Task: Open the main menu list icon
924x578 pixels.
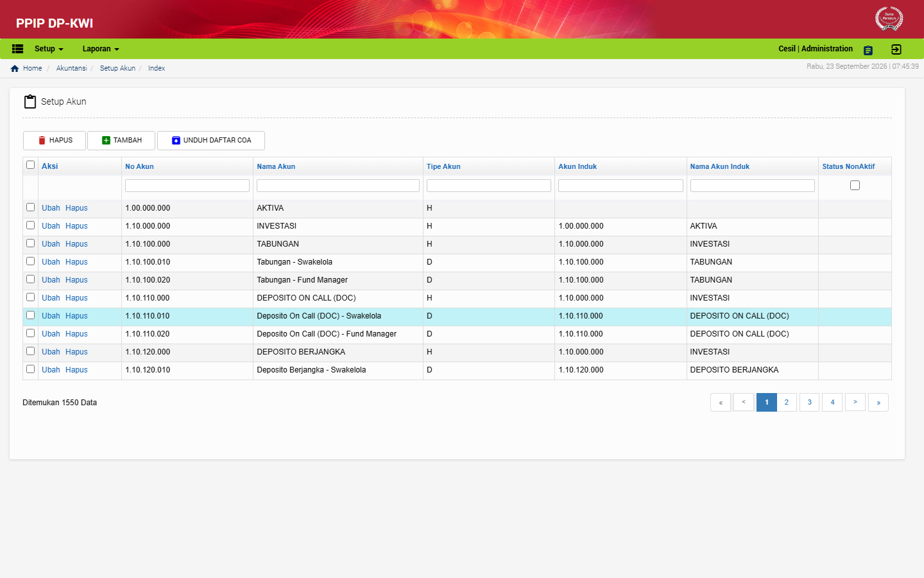Action: click(x=18, y=49)
